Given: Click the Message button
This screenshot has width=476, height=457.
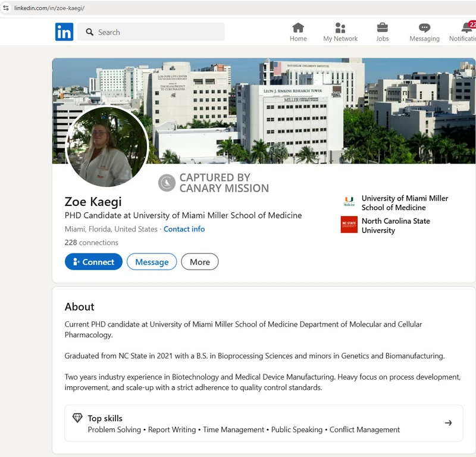Looking at the screenshot, I should 152,262.
